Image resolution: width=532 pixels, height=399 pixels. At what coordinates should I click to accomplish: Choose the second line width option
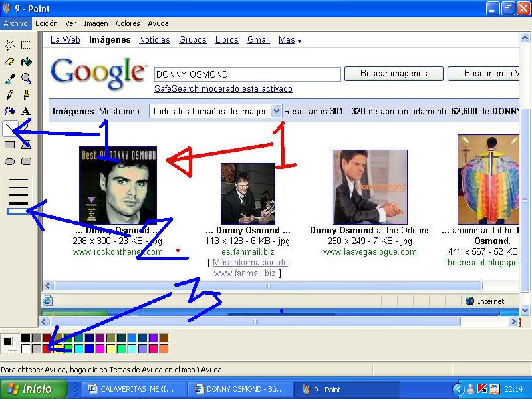(x=19, y=187)
